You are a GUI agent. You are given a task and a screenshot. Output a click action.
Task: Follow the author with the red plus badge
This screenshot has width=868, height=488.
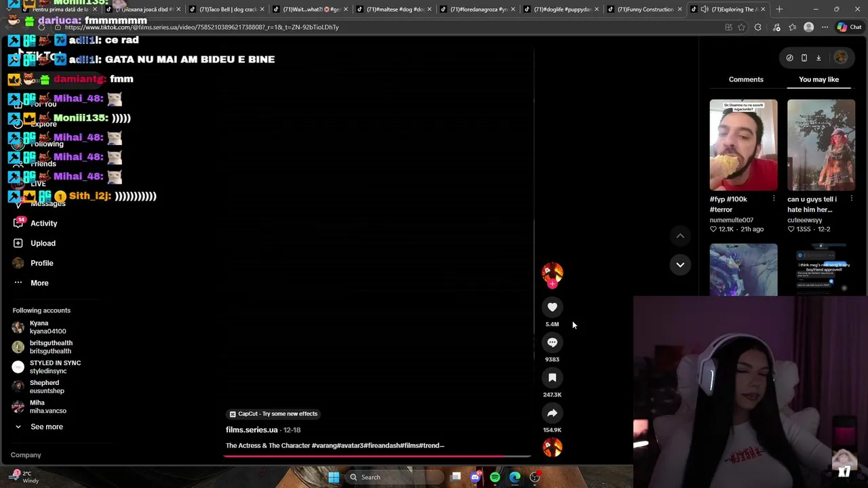(x=552, y=285)
